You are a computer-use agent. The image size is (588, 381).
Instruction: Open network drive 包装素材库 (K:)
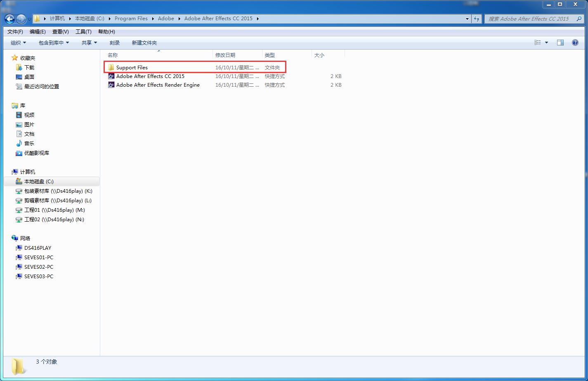[x=58, y=191]
